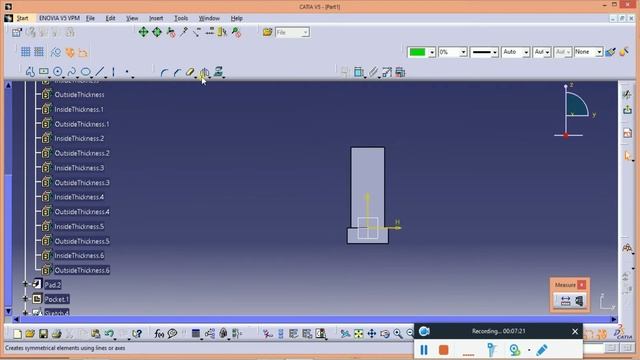Open the Edit menu
Image resolution: width=640 pixels, height=360 pixels.
pyautogui.click(x=110, y=18)
